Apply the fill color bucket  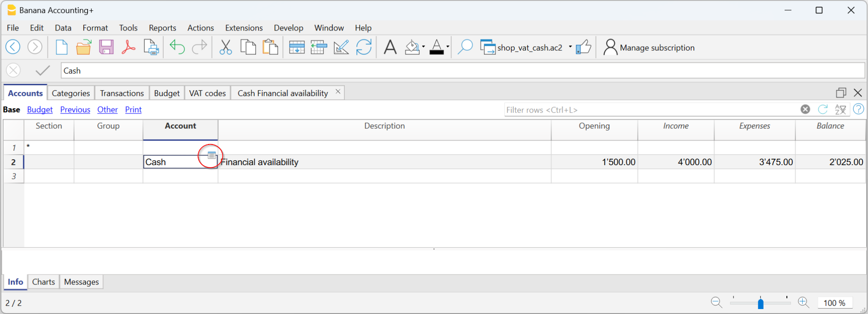[412, 47]
